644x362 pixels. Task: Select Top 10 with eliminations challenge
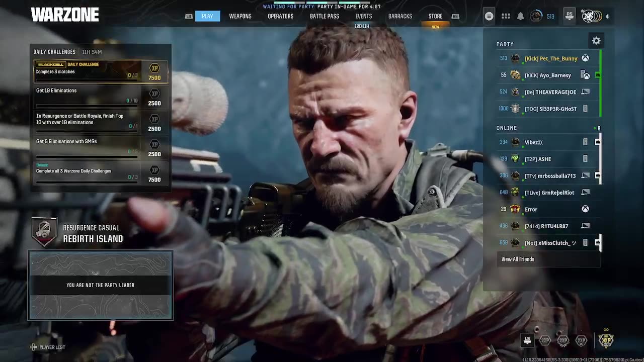tap(101, 122)
